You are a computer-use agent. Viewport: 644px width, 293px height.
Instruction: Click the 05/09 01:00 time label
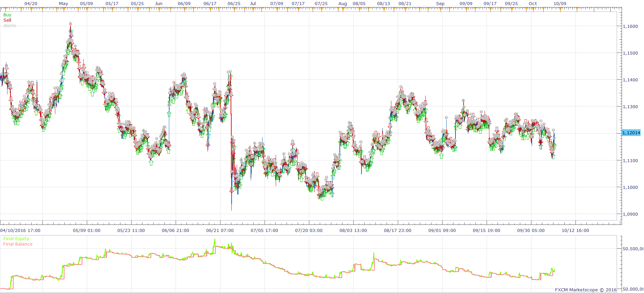pyautogui.click(x=87, y=231)
